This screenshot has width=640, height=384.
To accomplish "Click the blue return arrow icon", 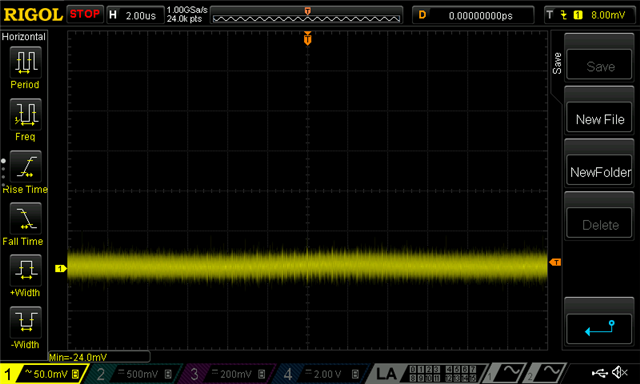I will point(599,329).
